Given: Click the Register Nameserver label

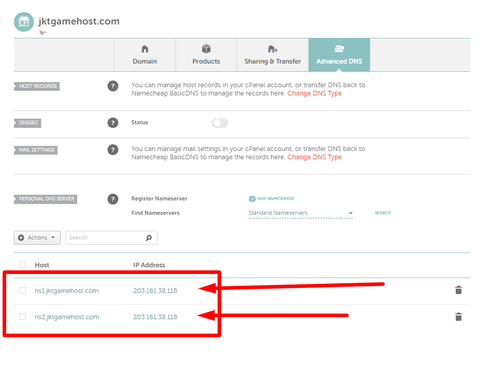Looking at the screenshot, I should tap(159, 199).
